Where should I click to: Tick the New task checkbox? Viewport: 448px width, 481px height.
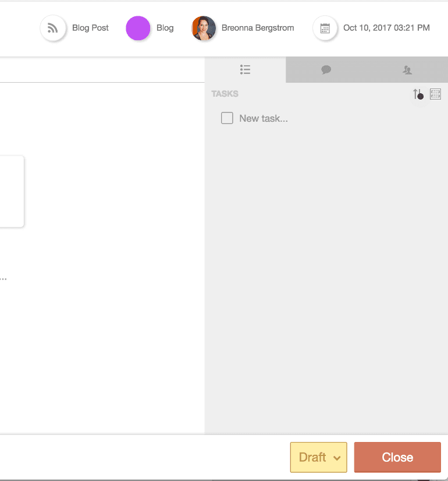[227, 118]
